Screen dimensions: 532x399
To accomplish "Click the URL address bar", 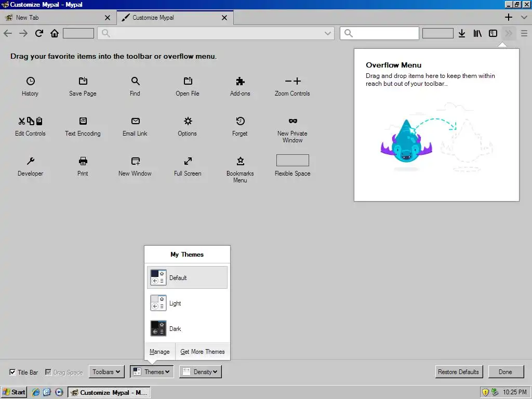I will click(216, 33).
